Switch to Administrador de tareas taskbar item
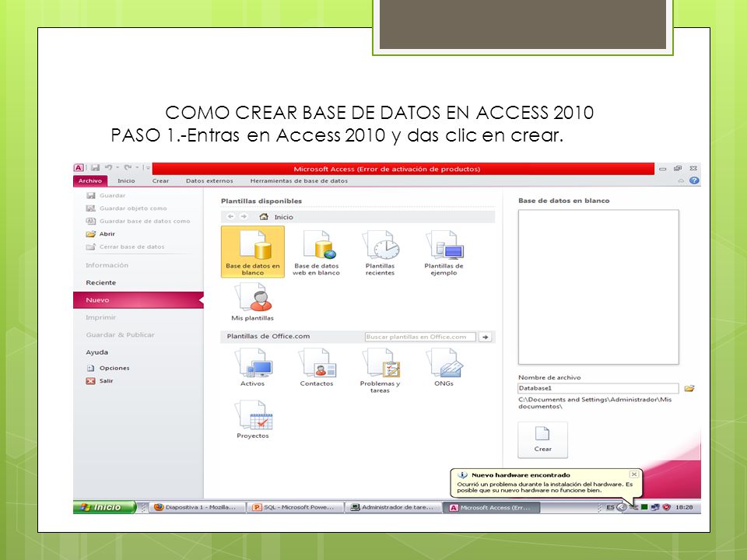The image size is (747, 560). pos(394,508)
